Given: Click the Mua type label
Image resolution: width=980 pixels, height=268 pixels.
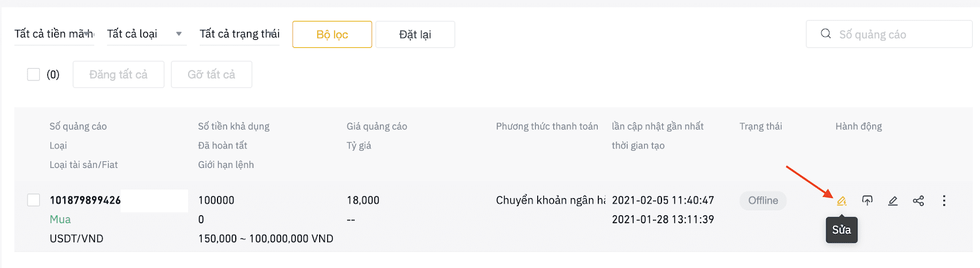Looking at the screenshot, I should [x=60, y=220].
